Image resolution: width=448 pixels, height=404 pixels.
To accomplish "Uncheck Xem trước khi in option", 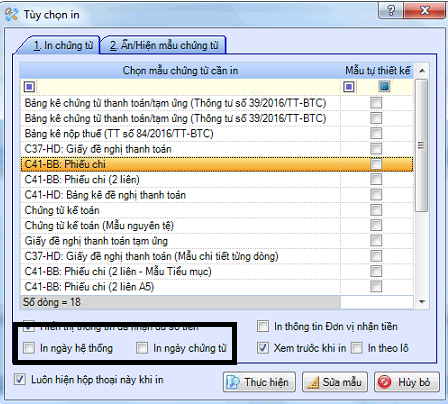I will coord(263,348).
